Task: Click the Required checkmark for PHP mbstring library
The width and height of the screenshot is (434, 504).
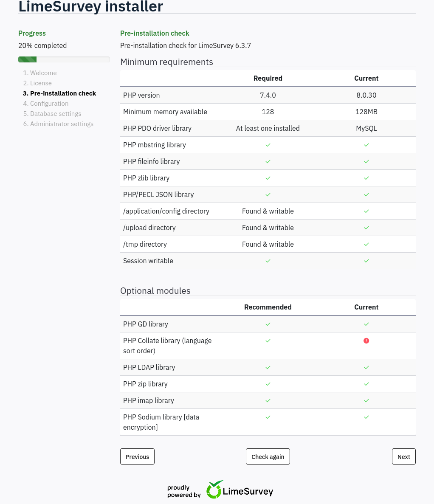Action: tap(268, 145)
